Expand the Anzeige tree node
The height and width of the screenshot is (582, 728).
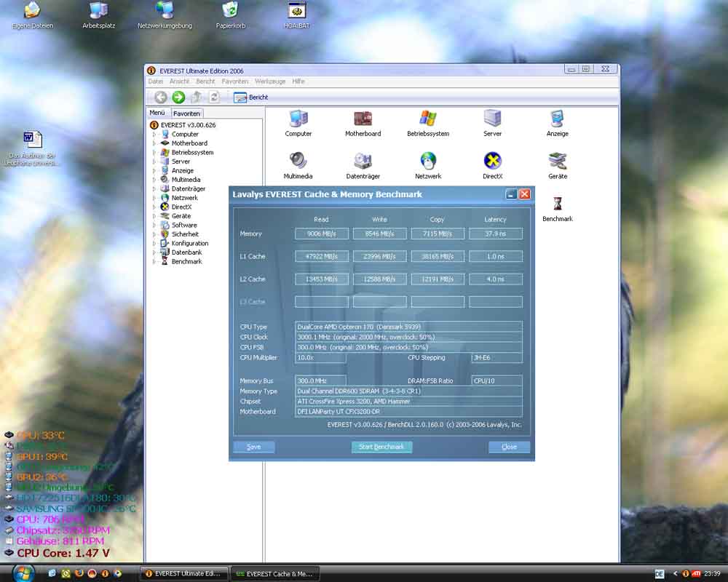(154, 170)
